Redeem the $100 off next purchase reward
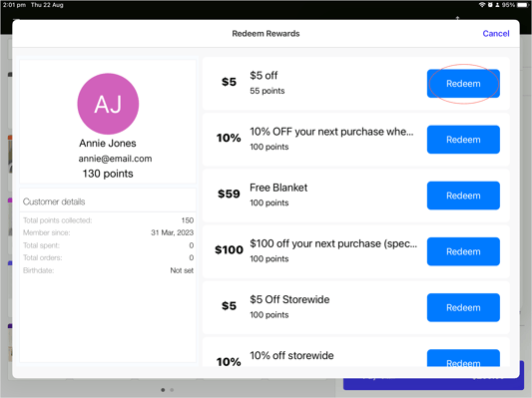532x398 pixels. coord(463,251)
